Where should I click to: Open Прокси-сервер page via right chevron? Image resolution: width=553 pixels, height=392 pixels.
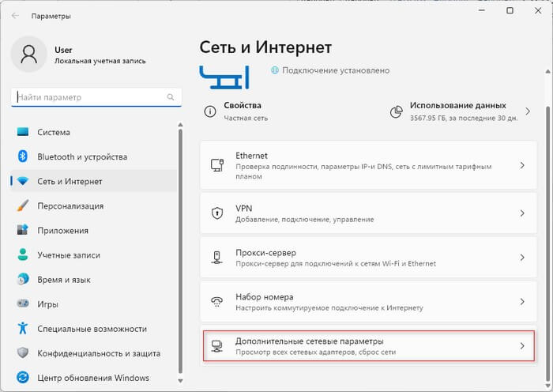click(x=522, y=257)
